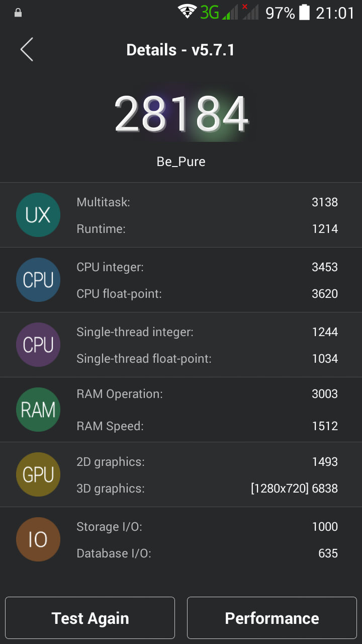The width and height of the screenshot is (362, 644).
Task: Tap the Database I/O result row
Action: coord(206,553)
